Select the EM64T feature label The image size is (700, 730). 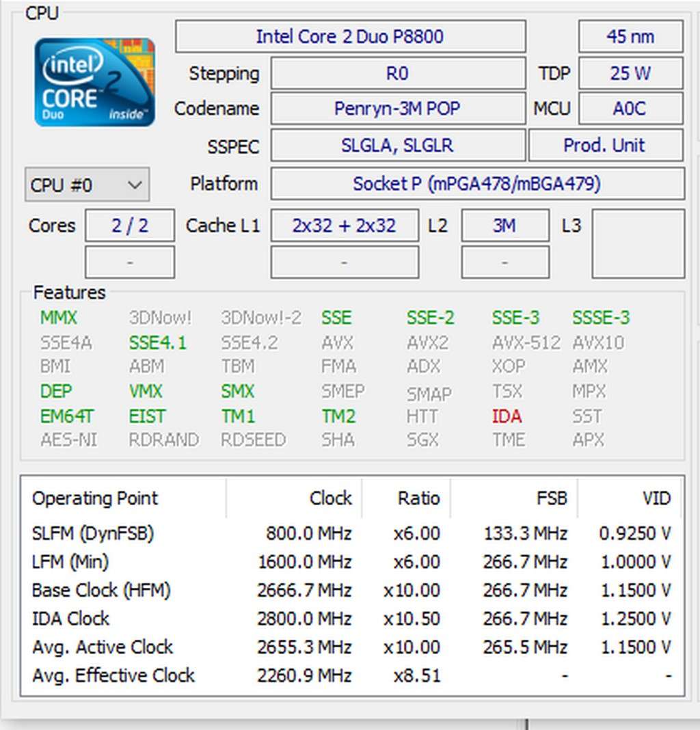66,416
